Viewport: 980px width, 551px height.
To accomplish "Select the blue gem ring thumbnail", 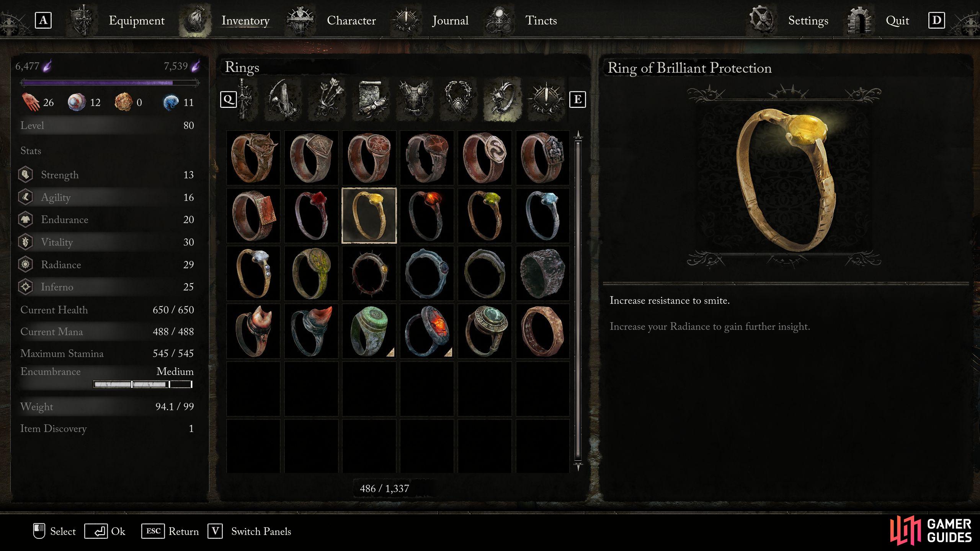I will tap(542, 215).
